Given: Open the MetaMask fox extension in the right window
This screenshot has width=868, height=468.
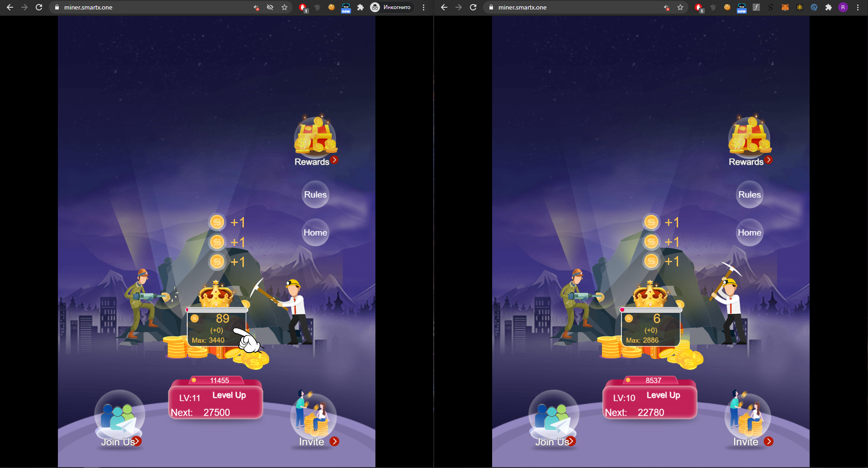Looking at the screenshot, I should pos(785,7).
